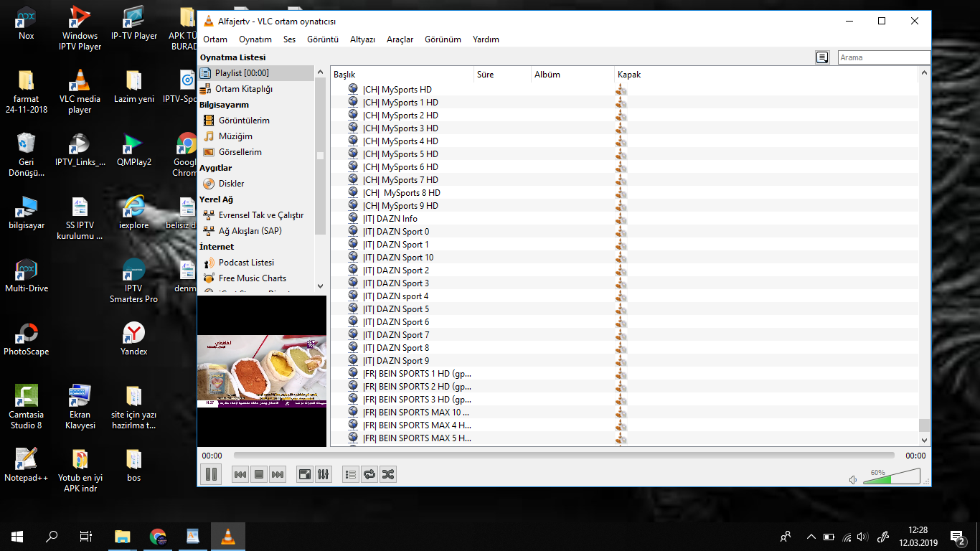This screenshot has width=980, height=551.
Task: Open Notepad++ desktop shortcut
Action: click(x=27, y=465)
